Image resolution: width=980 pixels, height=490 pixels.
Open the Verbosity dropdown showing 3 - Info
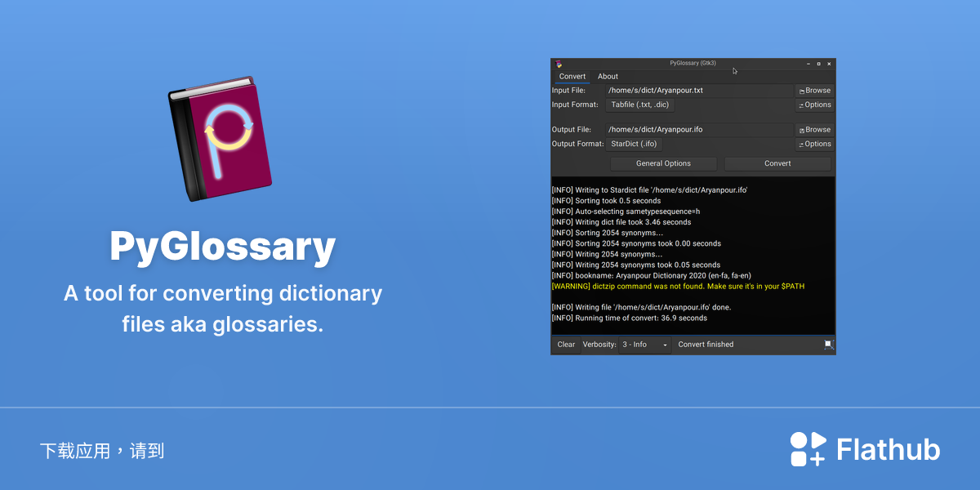(x=644, y=345)
